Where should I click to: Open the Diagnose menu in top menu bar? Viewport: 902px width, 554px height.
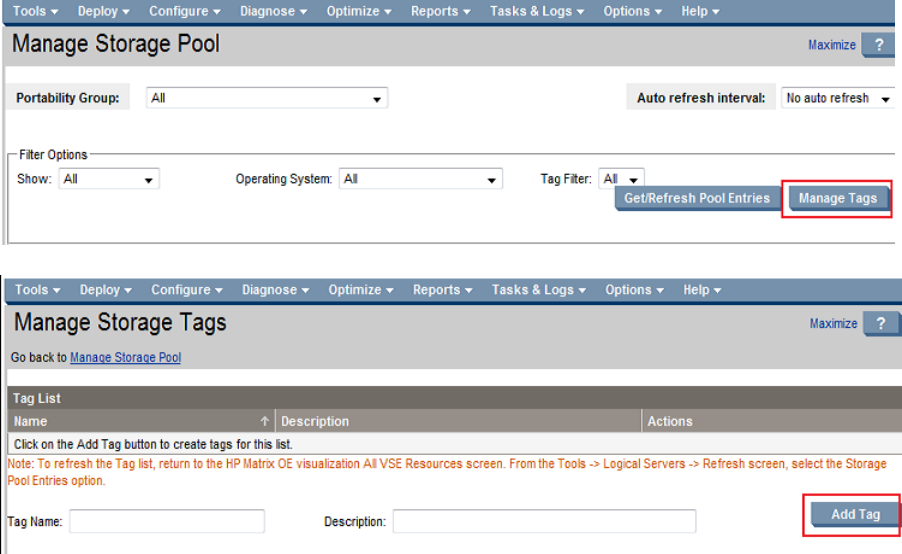click(273, 11)
